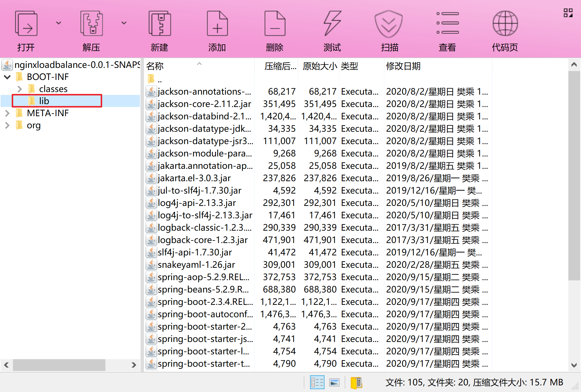Collapse the BOOT-INF tree node

click(7, 77)
